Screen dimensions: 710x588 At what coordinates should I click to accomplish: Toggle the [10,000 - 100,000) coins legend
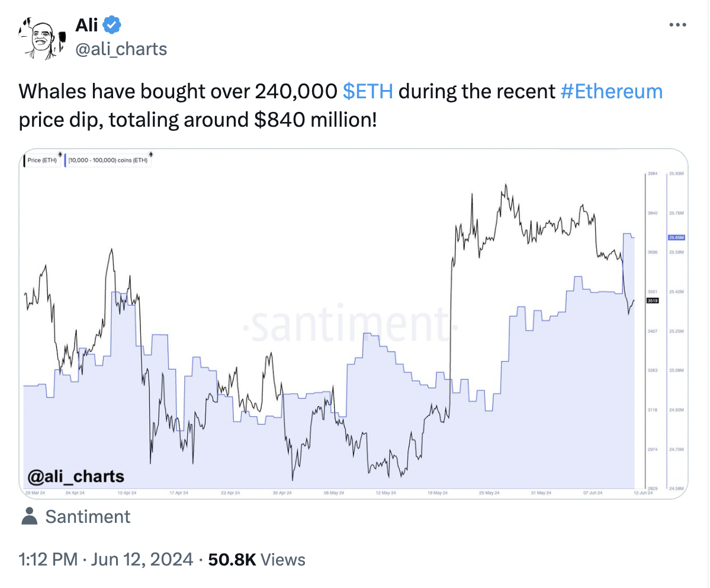(108, 160)
